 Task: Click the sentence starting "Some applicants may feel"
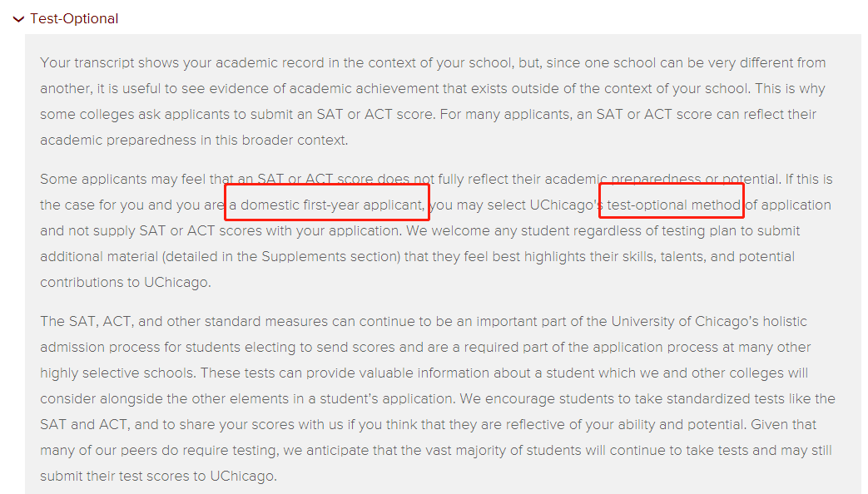436,180
